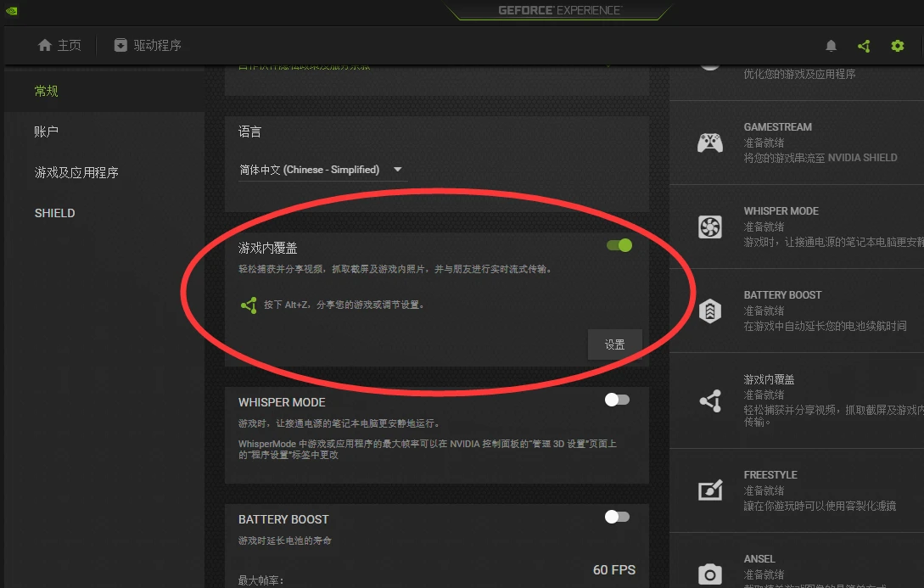Click the ANSEL camera icon

click(710, 574)
